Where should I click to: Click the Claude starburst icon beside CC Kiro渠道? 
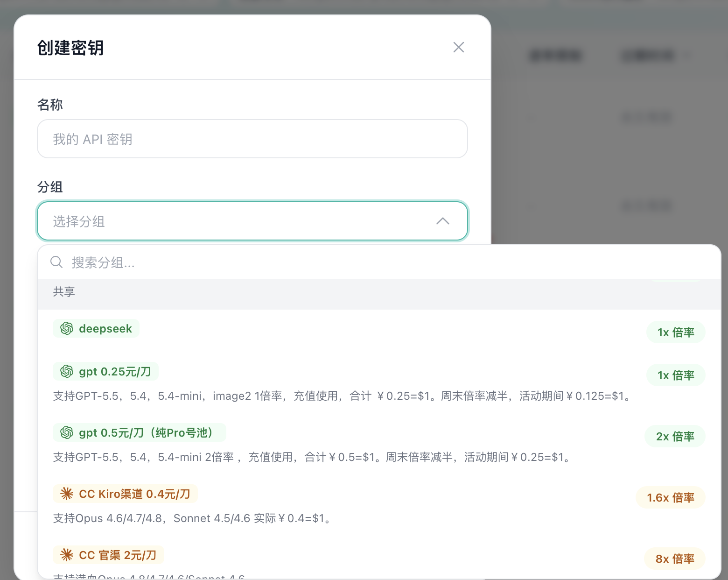click(67, 494)
